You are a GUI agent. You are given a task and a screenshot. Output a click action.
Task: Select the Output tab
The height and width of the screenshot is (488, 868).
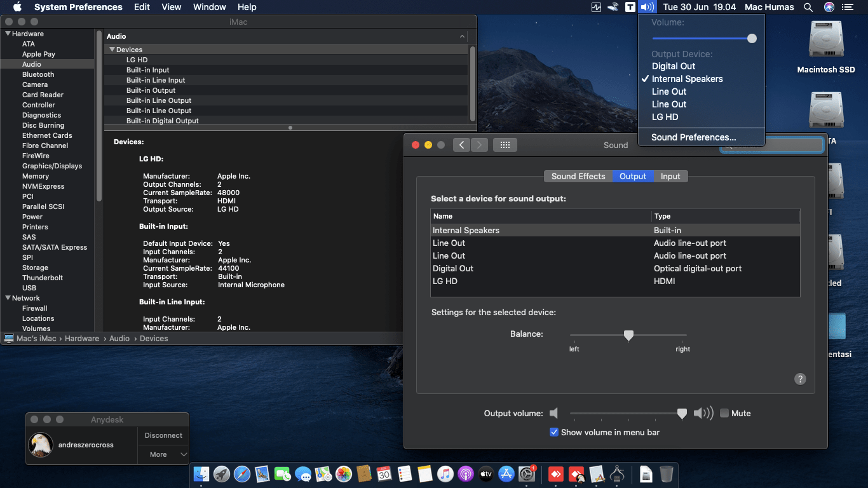pos(633,176)
